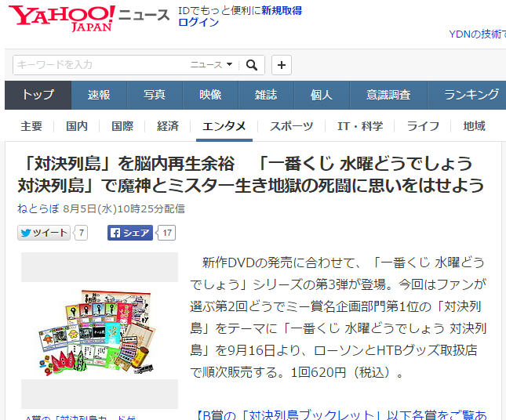The image size is (506, 420).
Task: Click the ねとらぼ source link
Action: pos(38,209)
